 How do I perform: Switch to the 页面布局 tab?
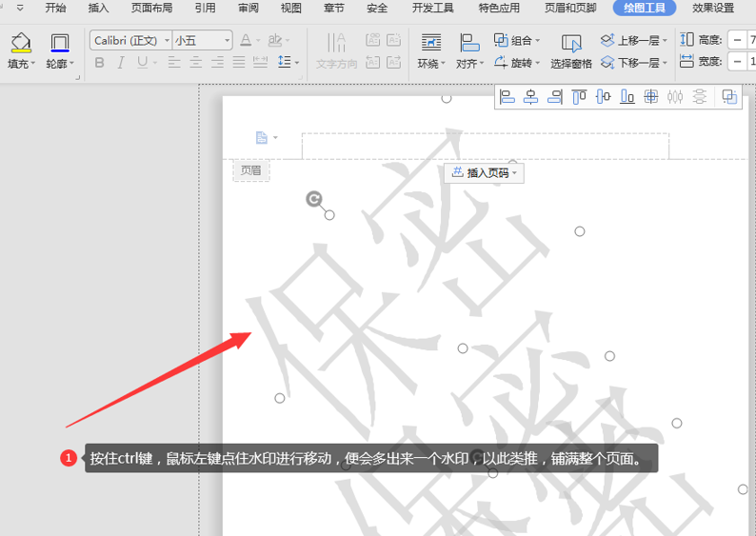[152, 8]
